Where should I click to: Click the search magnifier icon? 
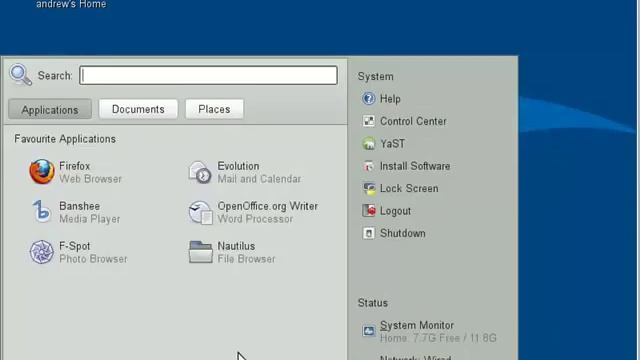click(x=20, y=75)
